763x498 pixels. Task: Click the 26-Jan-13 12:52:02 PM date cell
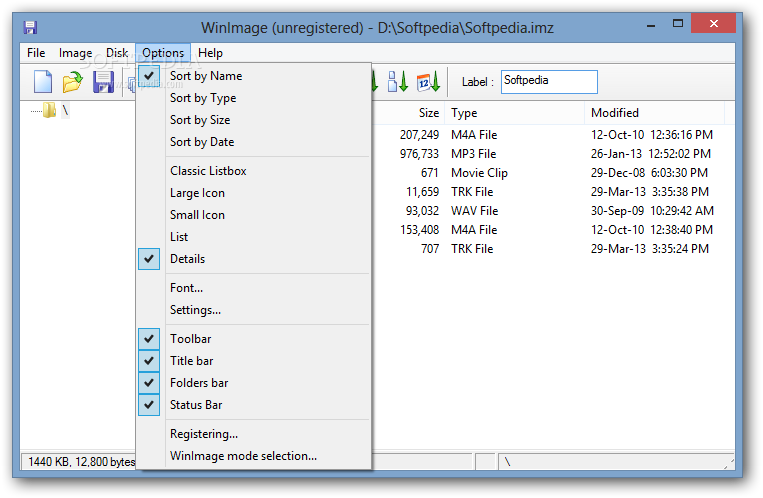click(651, 154)
